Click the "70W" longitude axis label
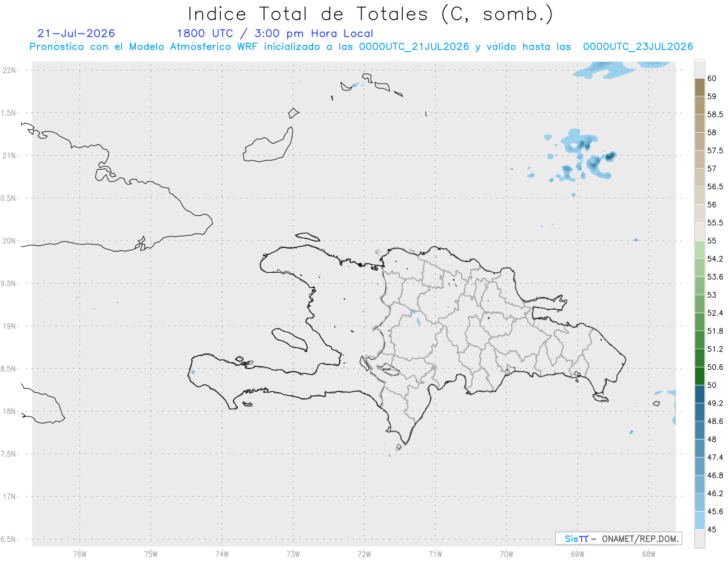 (506, 554)
